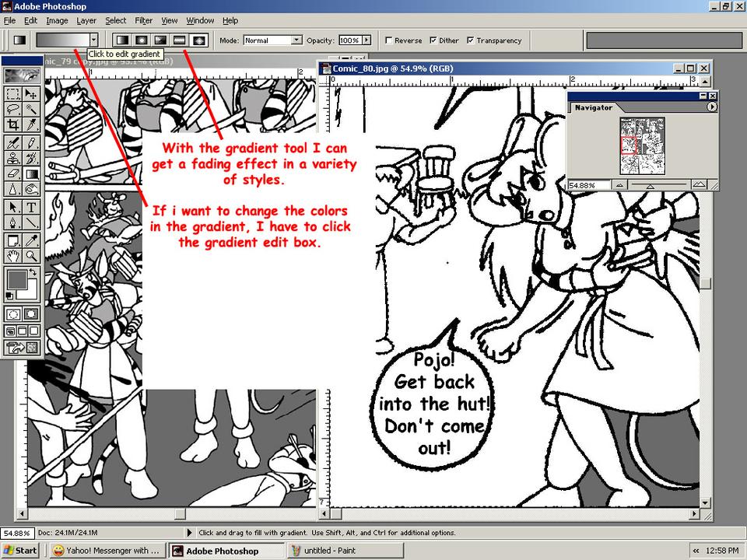Select the Pen tool

[13, 222]
